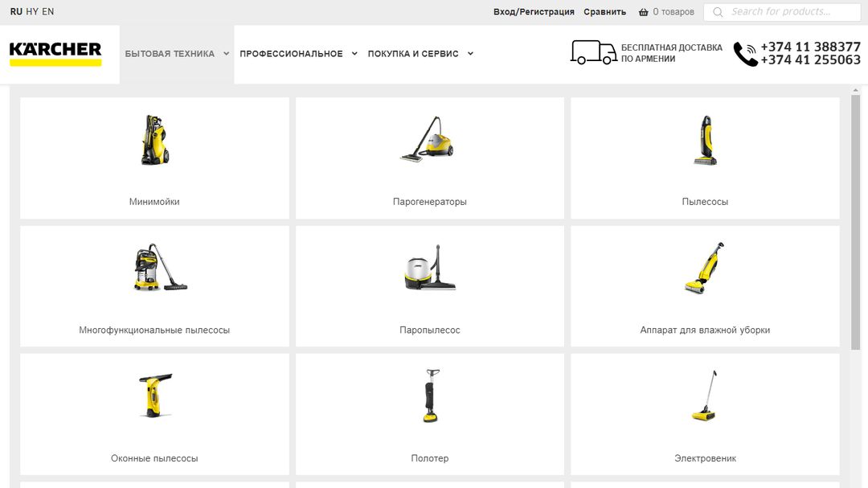Focus the Search for products field

782,12
